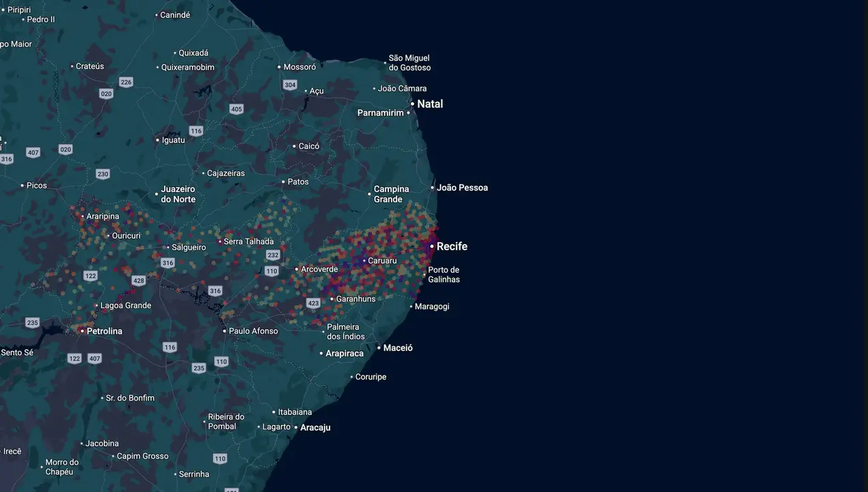Image resolution: width=868 pixels, height=492 pixels.
Task: Click the Arcoverde label
Action: coord(320,269)
